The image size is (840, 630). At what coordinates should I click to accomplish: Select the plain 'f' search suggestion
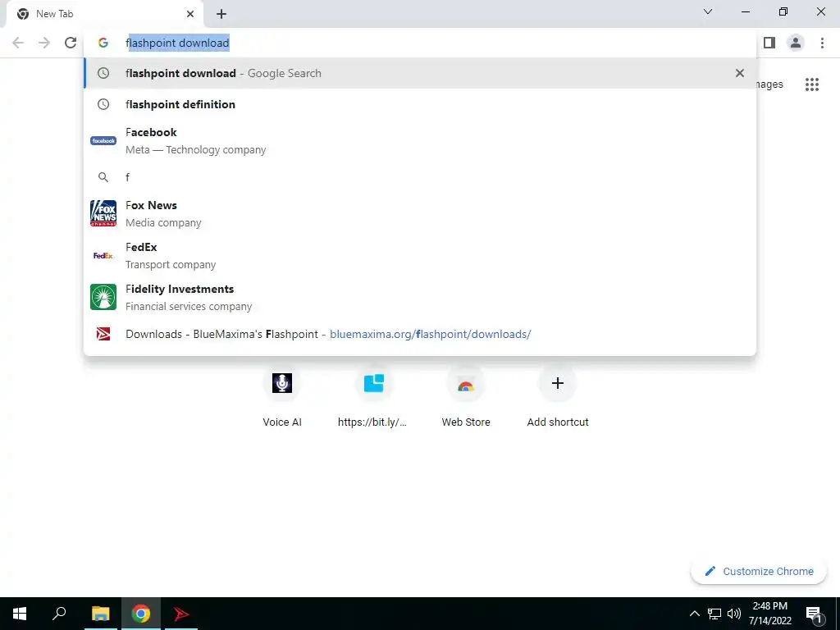click(x=420, y=177)
